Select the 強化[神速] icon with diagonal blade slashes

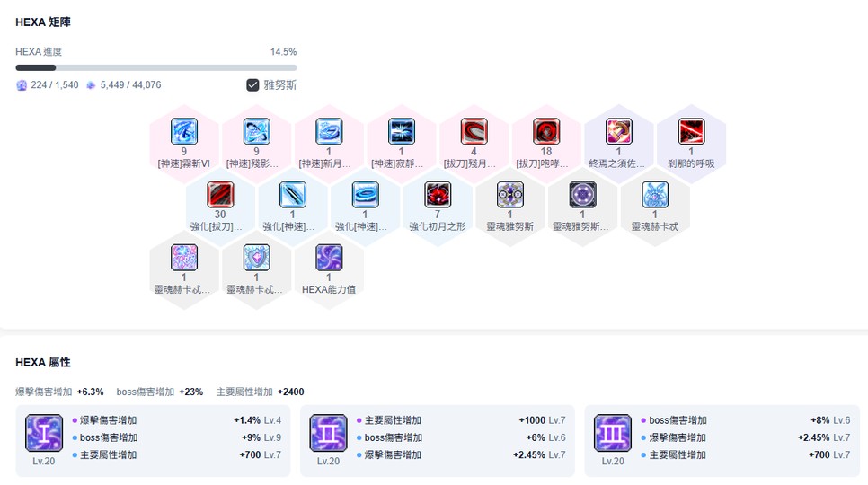[293, 195]
